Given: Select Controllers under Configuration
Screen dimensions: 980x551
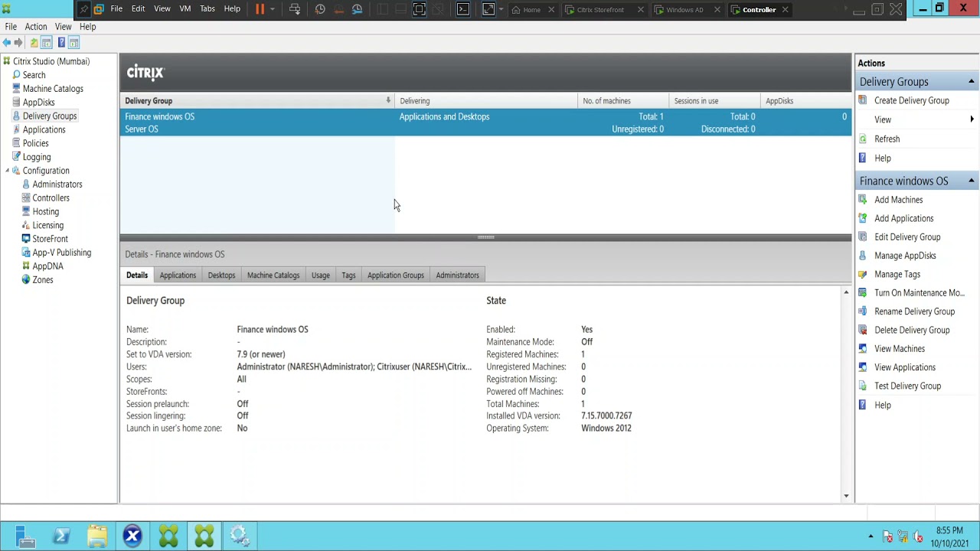Looking at the screenshot, I should click(51, 198).
